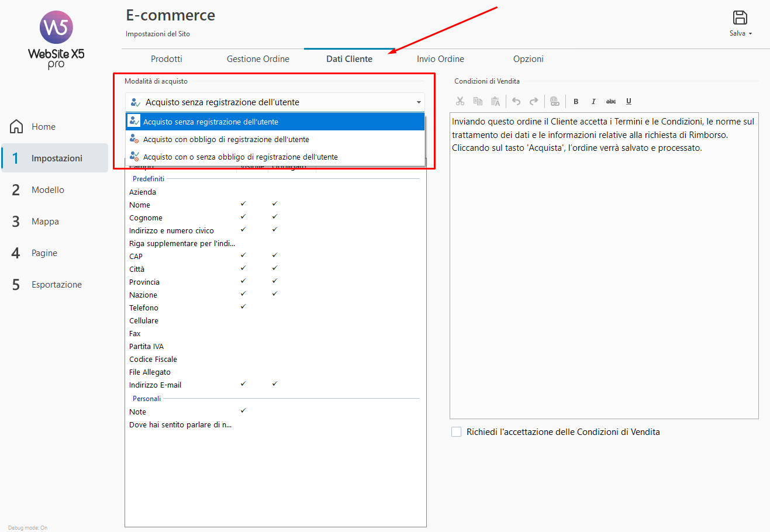
Task: Apply strikethrough formatting in editor toolbar
Action: click(611, 102)
